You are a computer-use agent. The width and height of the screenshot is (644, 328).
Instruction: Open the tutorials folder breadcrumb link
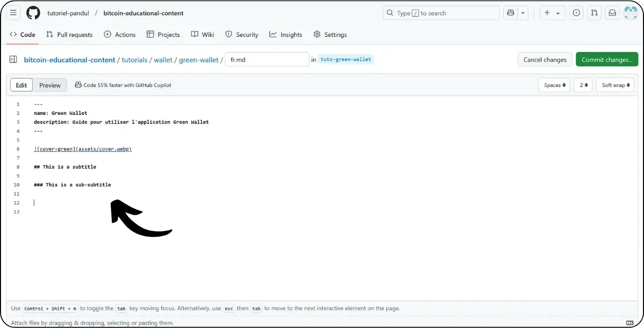pos(134,59)
